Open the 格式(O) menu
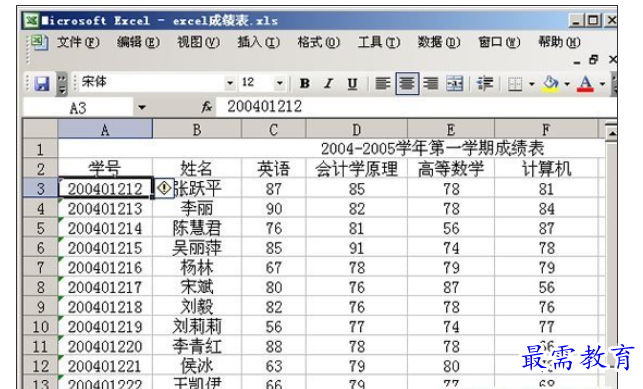Screen dimensions: 643x389 tap(319, 42)
